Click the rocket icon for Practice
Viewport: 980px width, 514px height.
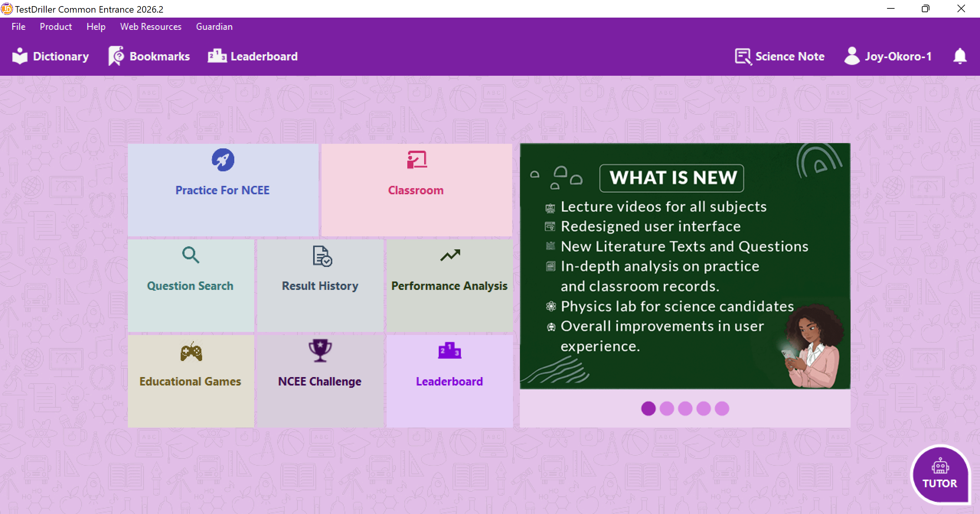click(x=223, y=160)
